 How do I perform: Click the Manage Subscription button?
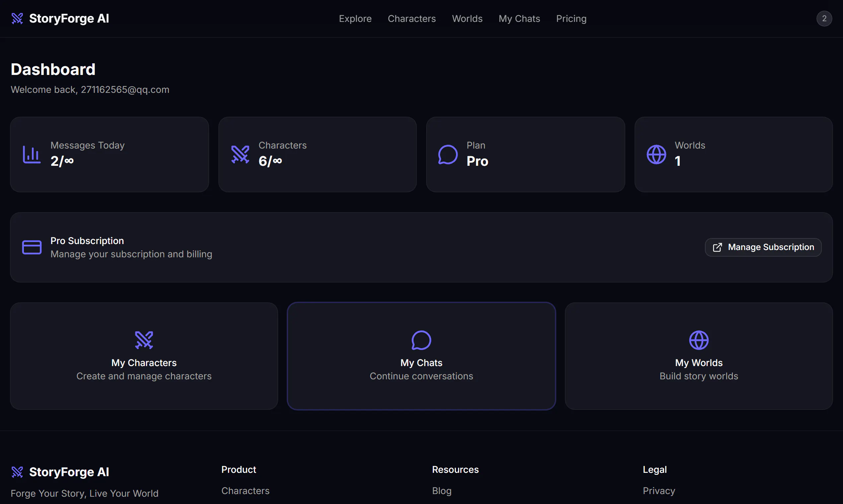pos(763,247)
